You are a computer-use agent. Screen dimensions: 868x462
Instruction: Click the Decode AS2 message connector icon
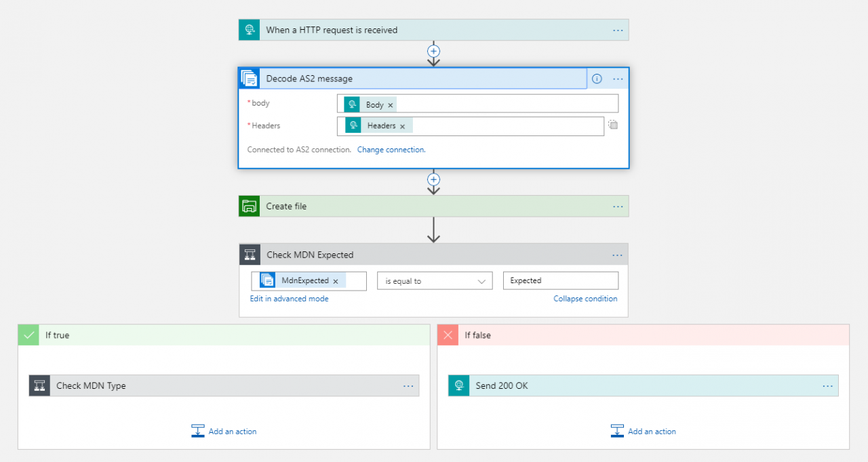click(x=249, y=78)
